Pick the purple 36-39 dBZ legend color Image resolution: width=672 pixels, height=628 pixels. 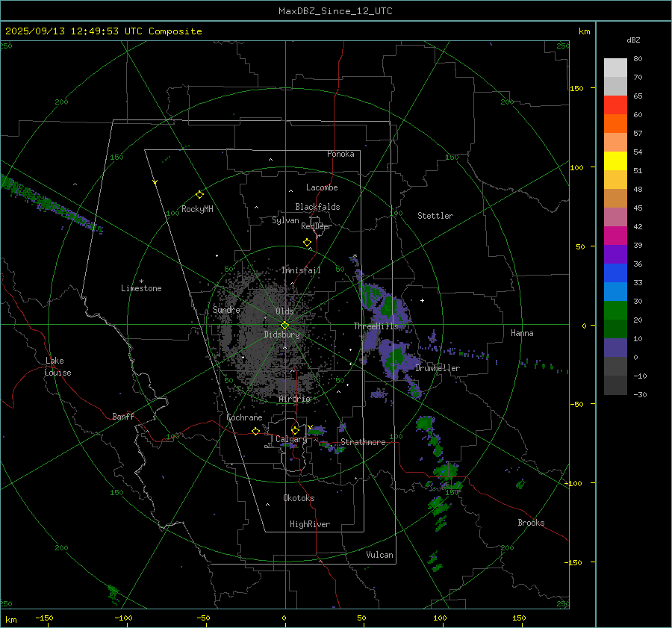point(615,255)
